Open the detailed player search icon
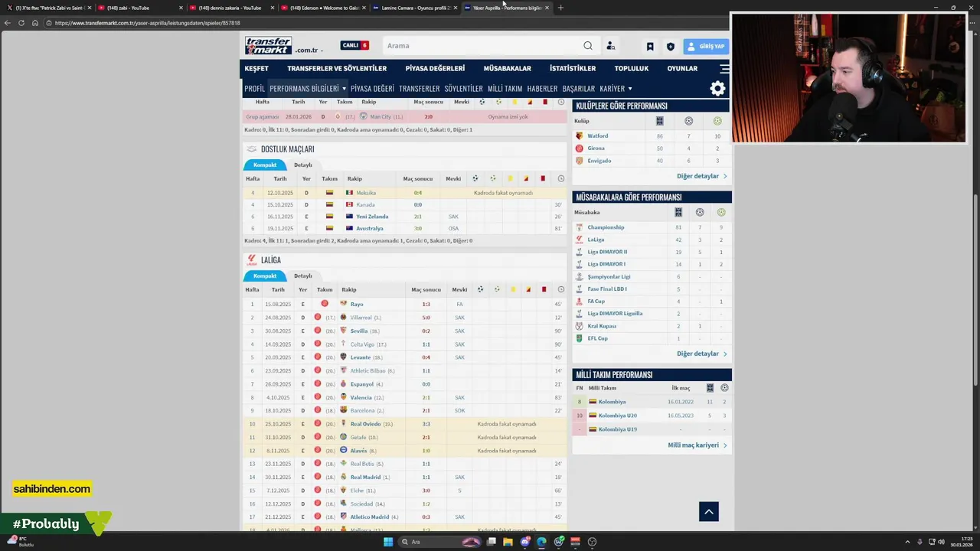 610,46
